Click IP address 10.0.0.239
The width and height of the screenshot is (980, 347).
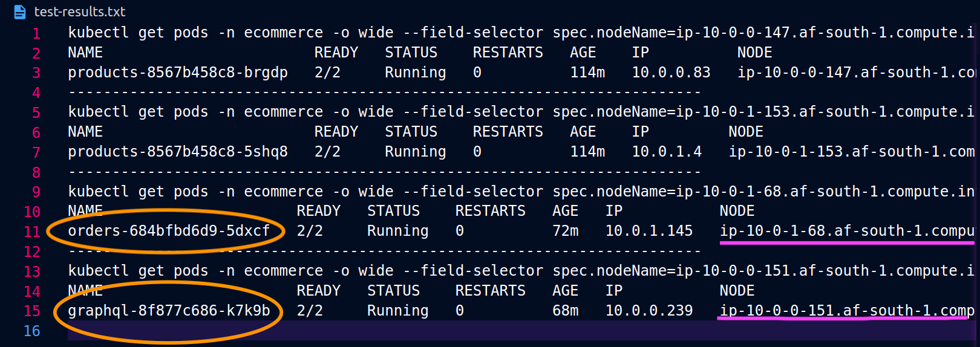(x=649, y=311)
